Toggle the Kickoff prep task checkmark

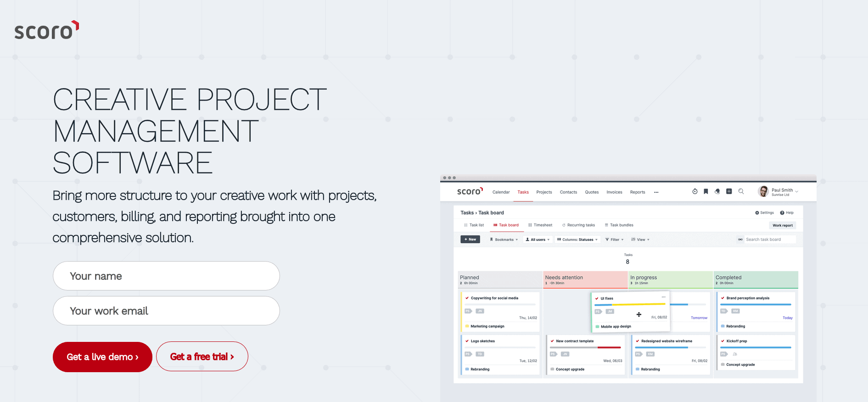(722, 341)
